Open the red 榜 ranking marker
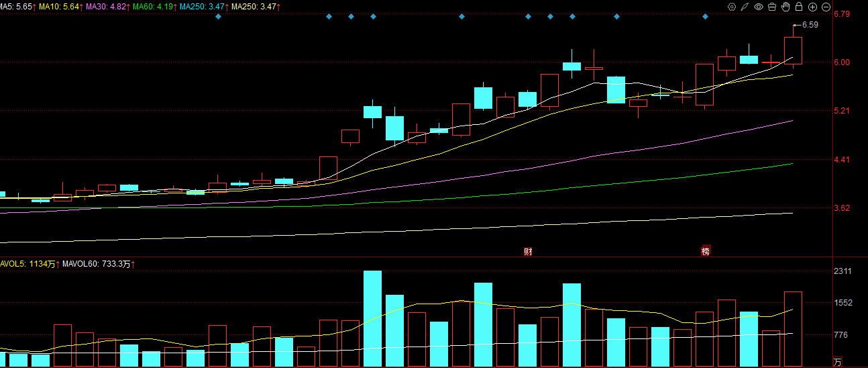Image resolution: width=868 pixels, height=368 pixels. (705, 252)
